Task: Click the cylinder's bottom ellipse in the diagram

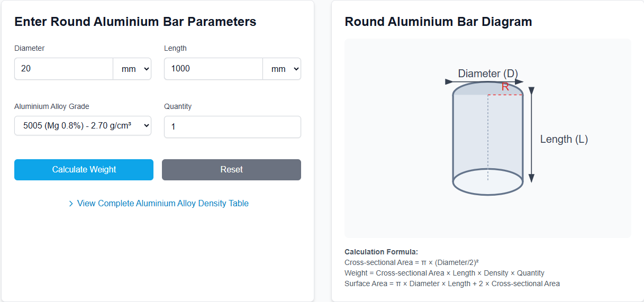Action: (488, 182)
